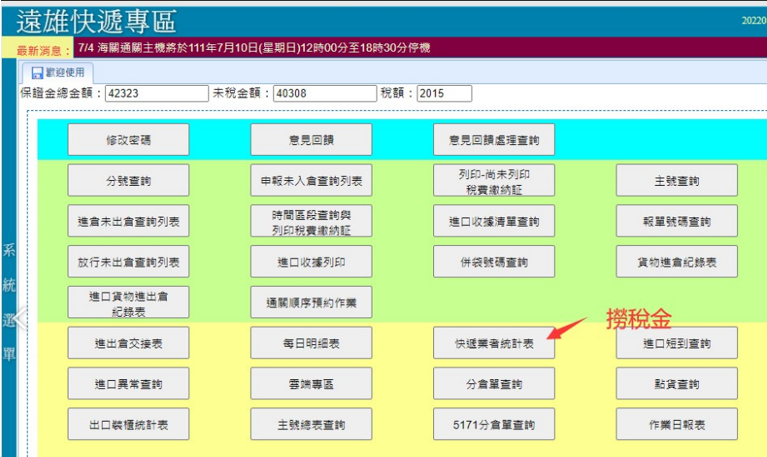The image size is (767, 457).
Task: Open 5171分倉單查詢
Action: point(493,424)
